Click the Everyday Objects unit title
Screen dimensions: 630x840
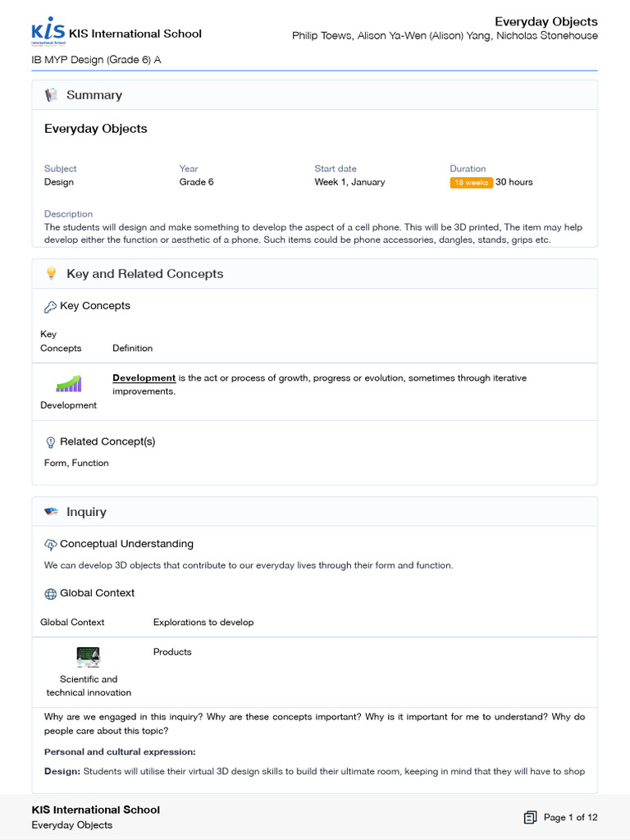click(96, 129)
